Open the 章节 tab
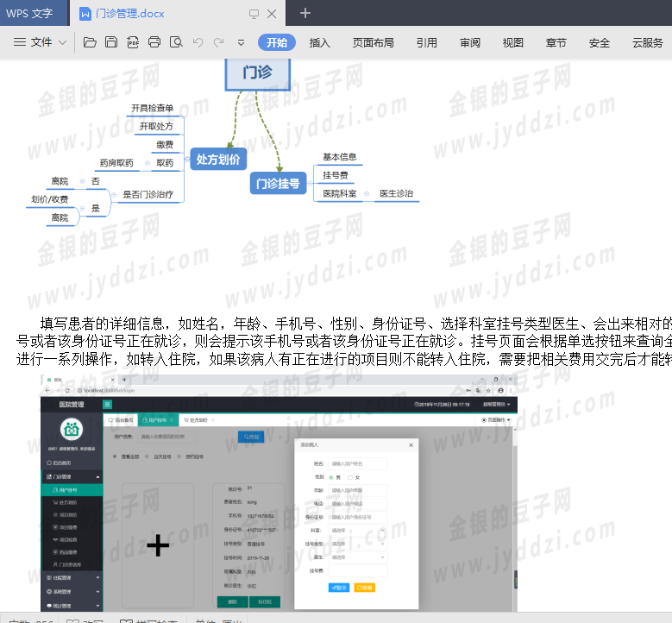672x623 pixels. click(556, 42)
